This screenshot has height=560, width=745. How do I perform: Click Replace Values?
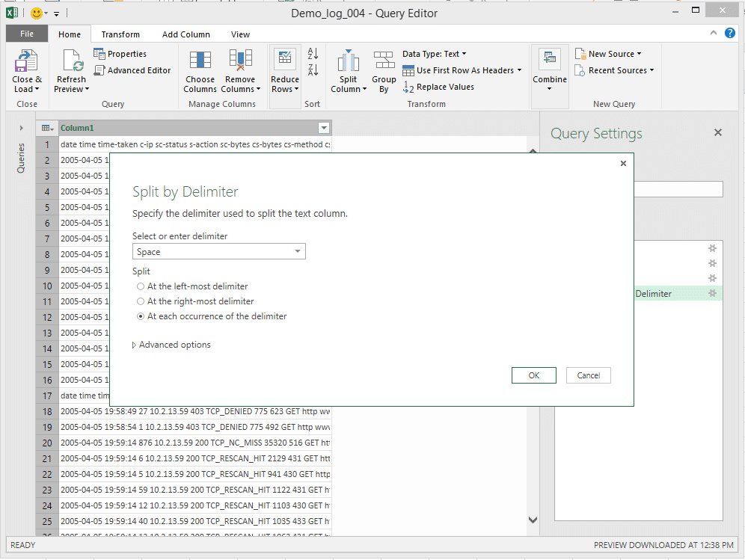[x=438, y=87]
